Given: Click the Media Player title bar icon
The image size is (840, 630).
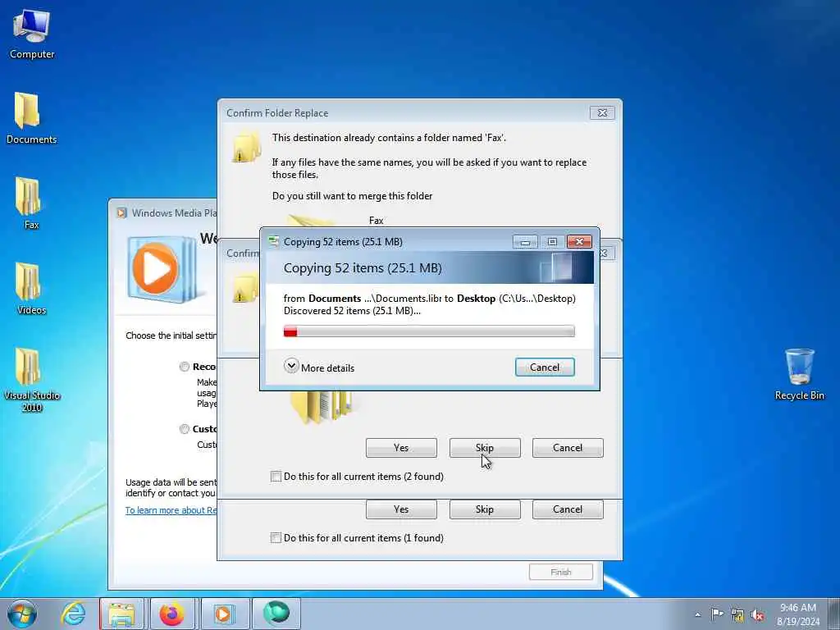Looking at the screenshot, I should coord(121,212).
